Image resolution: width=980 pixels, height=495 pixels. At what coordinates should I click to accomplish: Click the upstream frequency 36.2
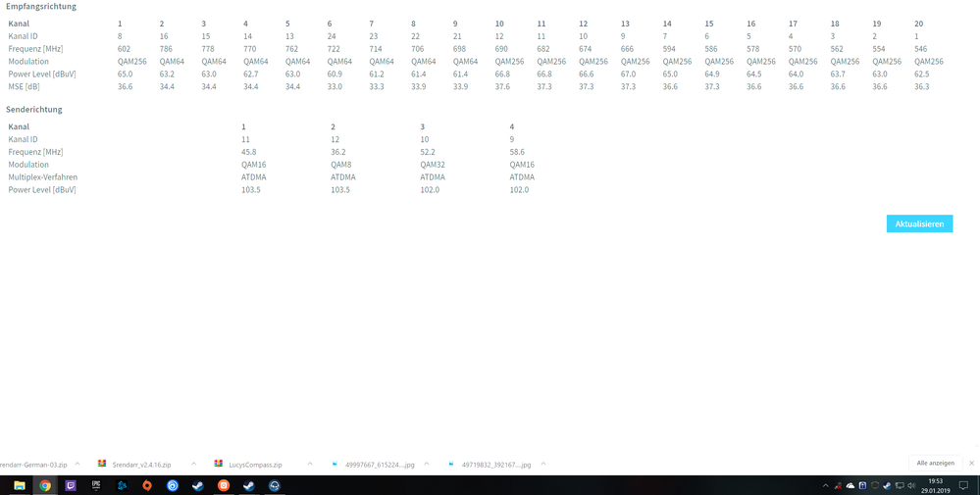[x=338, y=152]
